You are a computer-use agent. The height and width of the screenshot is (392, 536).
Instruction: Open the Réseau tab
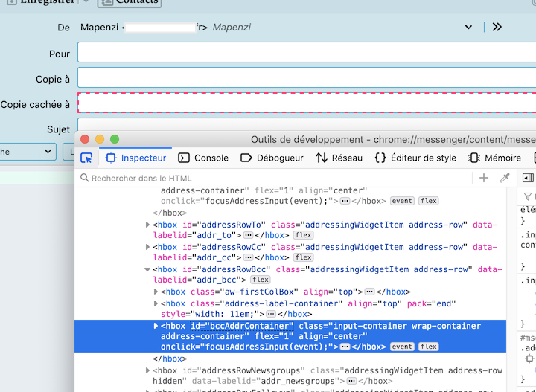pos(339,158)
